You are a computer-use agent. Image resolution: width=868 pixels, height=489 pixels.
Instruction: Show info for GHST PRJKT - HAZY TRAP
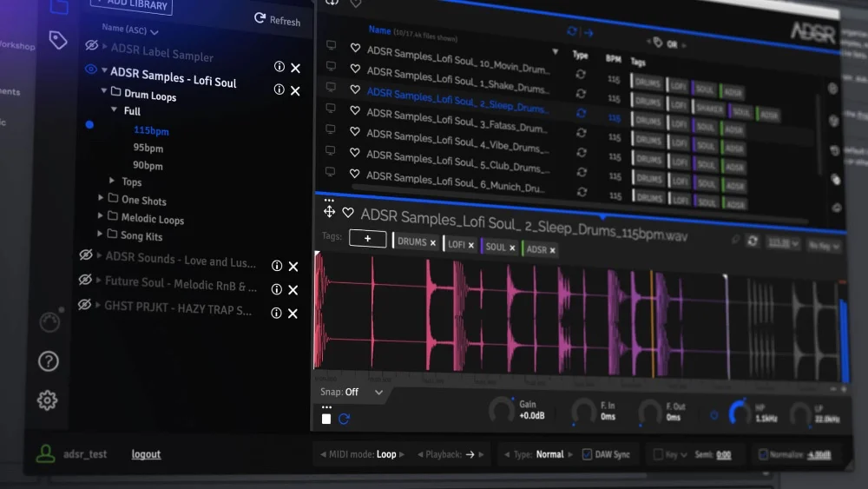point(276,313)
